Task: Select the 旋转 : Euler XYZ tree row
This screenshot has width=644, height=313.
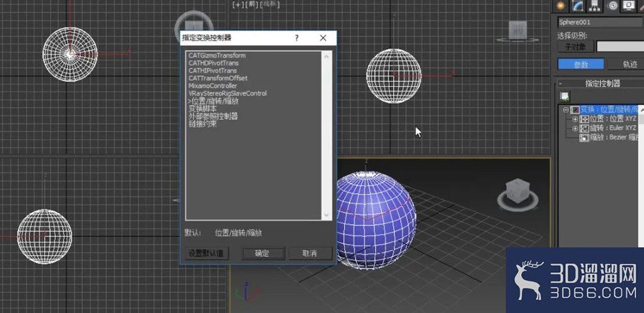Action: point(613,128)
